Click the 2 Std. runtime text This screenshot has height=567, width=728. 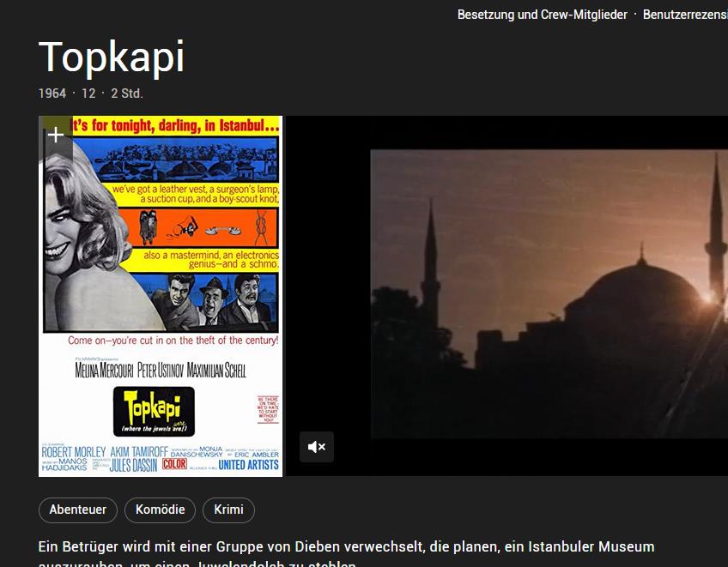[x=127, y=93]
